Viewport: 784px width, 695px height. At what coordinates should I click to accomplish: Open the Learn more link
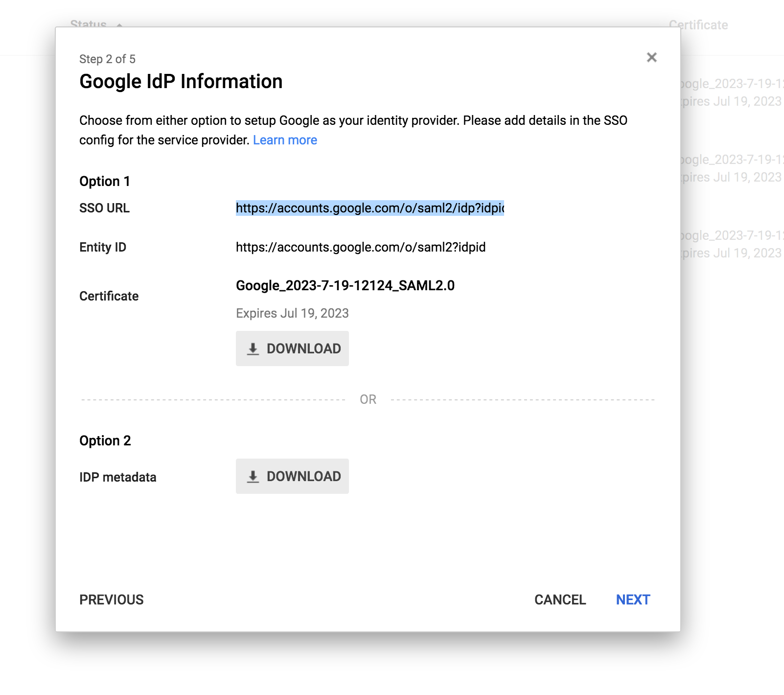click(285, 140)
